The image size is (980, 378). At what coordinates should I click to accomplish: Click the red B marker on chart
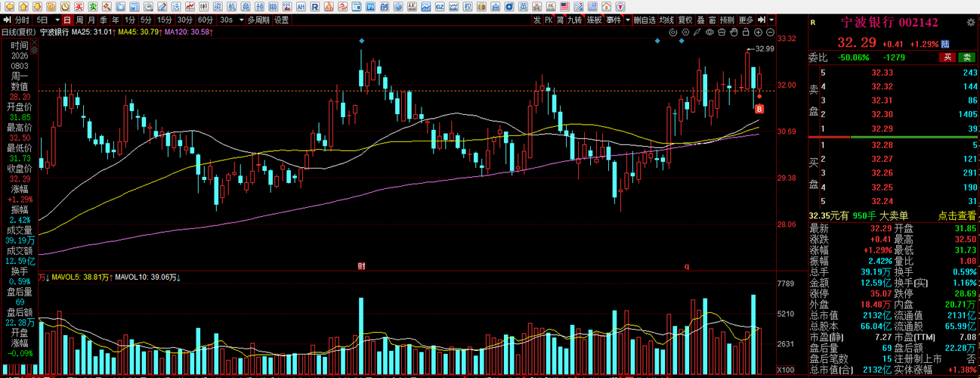point(759,109)
